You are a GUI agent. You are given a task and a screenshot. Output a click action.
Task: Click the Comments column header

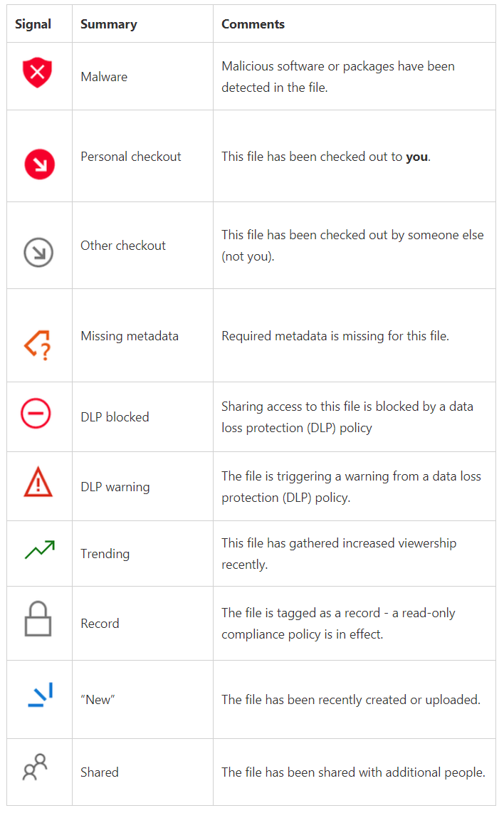[253, 24]
